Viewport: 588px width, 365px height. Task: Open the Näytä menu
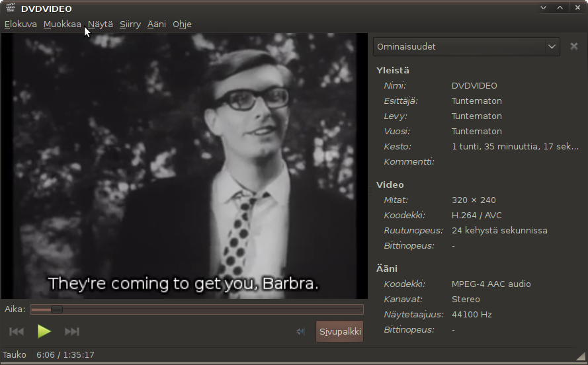point(101,24)
